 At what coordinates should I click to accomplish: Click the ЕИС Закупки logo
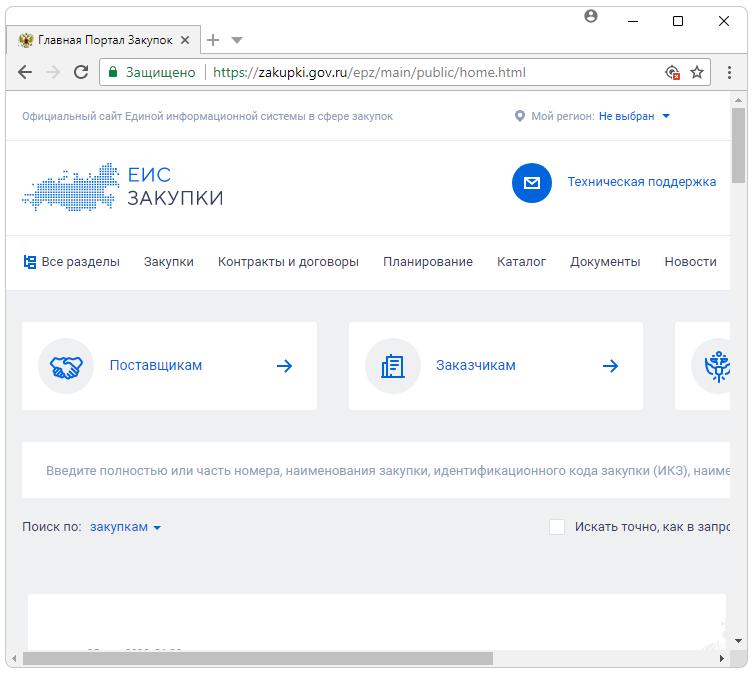click(x=123, y=187)
